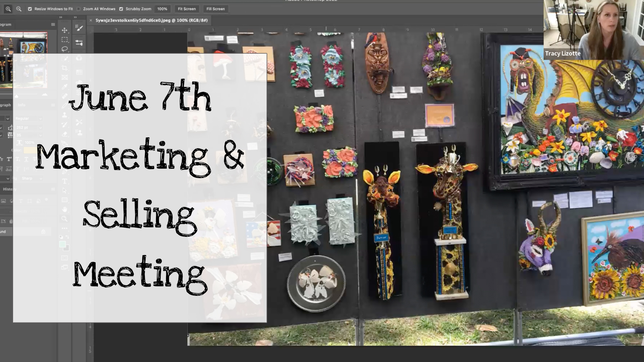Open the Brushes panel icon
644x362 pixels.
click(x=79, y=43)
